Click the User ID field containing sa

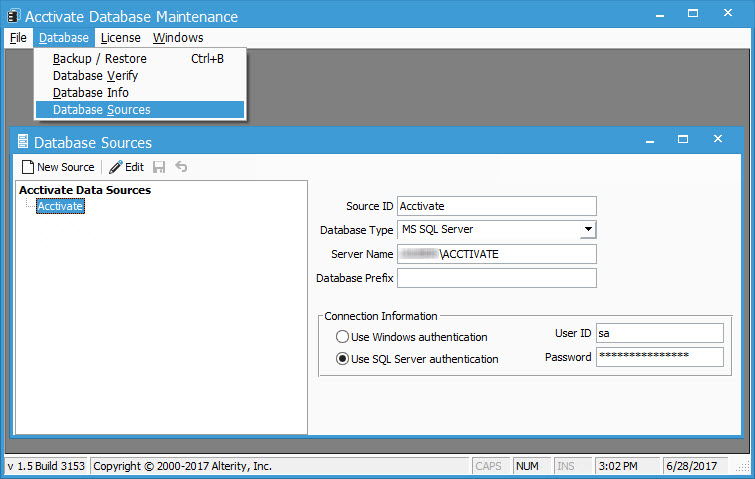point(660,333)
